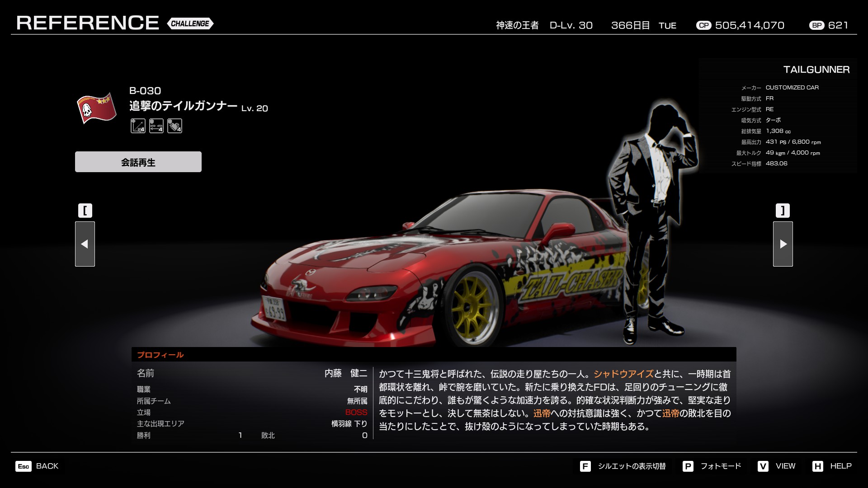This screenshot has width=868, height=488.
Task: Click the left bracket key hint
Action: point(85,211)
